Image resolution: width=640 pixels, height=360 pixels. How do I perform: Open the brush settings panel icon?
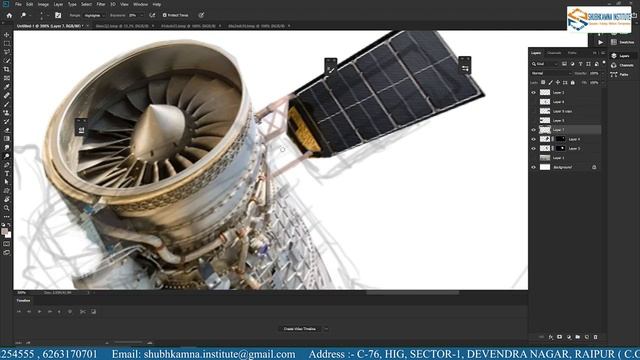click(58, 15)
